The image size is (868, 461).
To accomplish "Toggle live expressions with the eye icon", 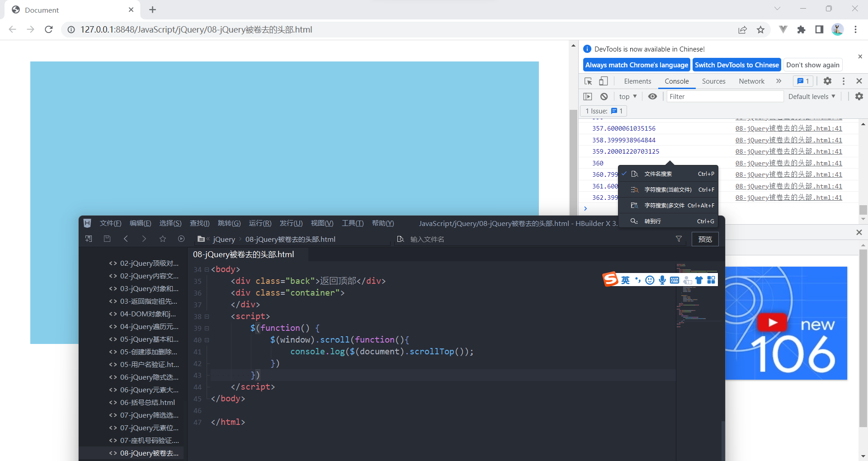I will click(x=652, y=96).
